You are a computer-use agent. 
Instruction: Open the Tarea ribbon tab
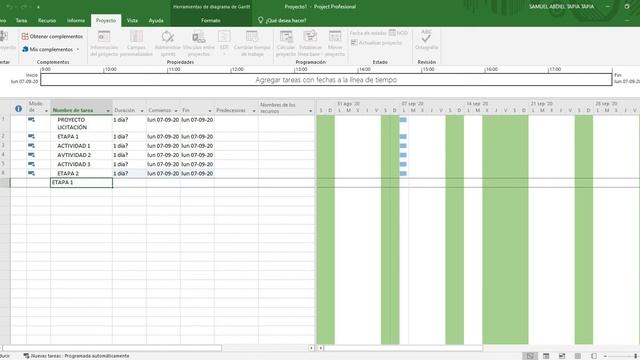[x=21, y=20]
